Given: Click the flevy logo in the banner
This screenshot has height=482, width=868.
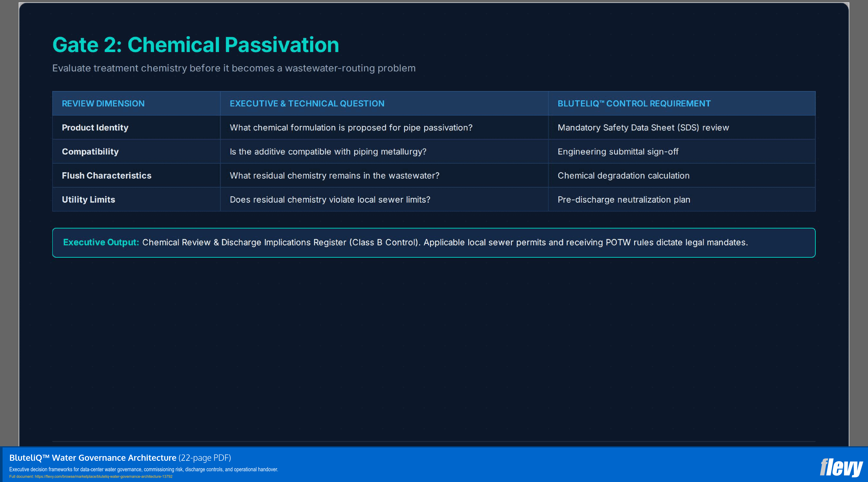Looking at the screenshot, I should (841, 468).
